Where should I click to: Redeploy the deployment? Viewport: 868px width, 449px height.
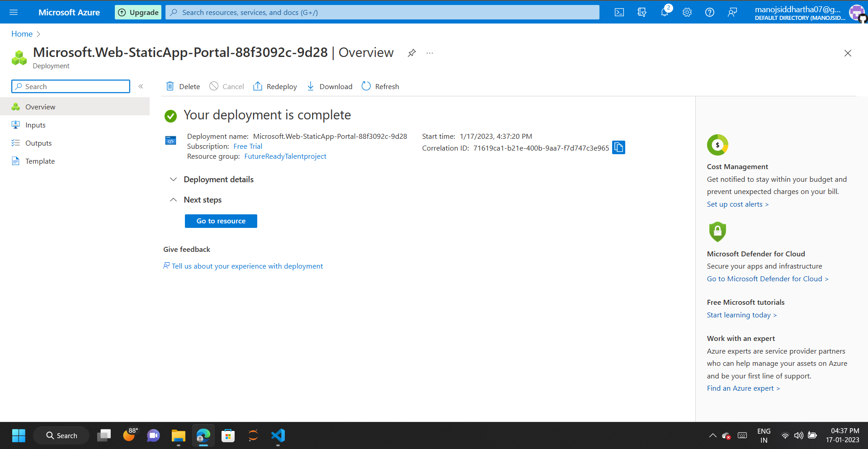(275, 86)
